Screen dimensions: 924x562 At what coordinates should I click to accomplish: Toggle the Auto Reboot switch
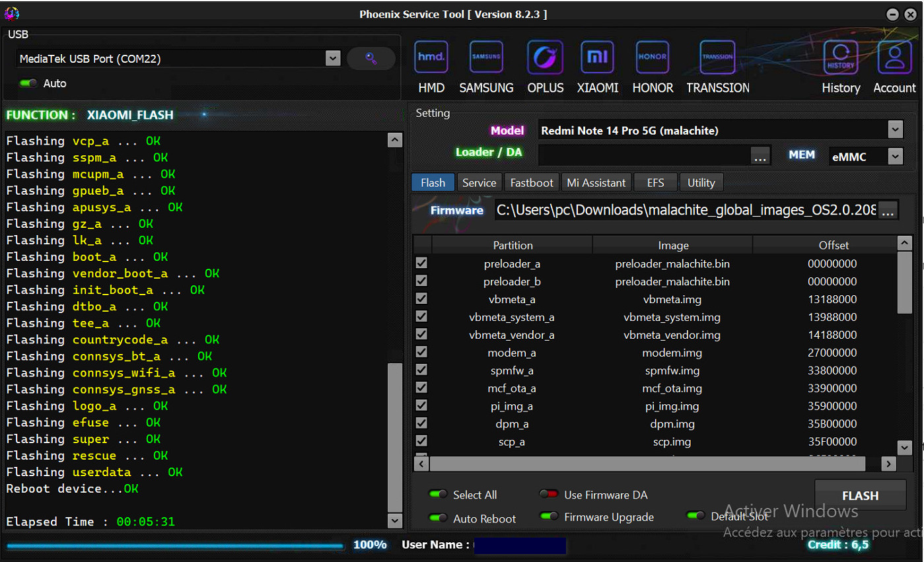tap(438, 518)
